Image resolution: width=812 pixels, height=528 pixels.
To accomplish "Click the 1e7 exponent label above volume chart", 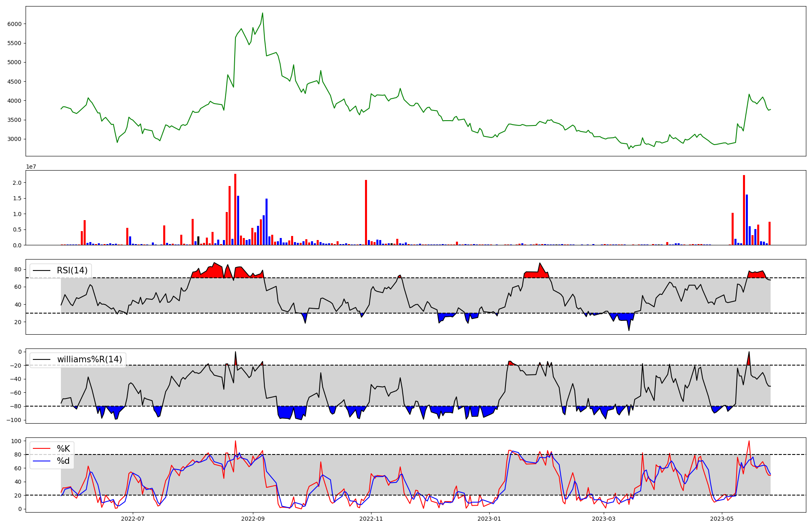I will (x=31, y=167).
